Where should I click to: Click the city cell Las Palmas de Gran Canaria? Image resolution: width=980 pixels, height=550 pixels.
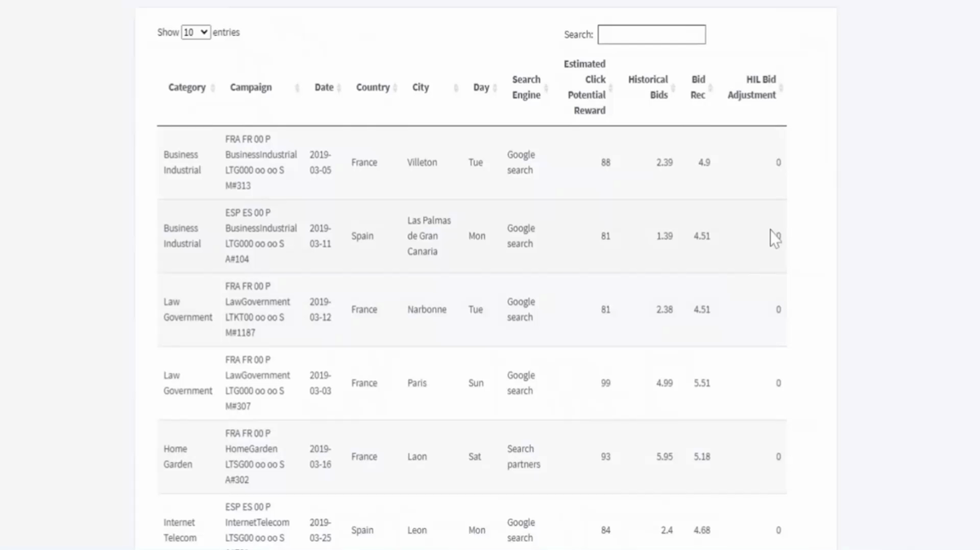click(x=429, y=236)
